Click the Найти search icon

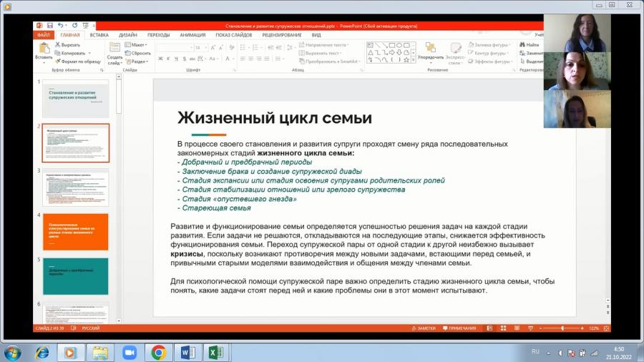pyautogui.click(x=522, y=45)
